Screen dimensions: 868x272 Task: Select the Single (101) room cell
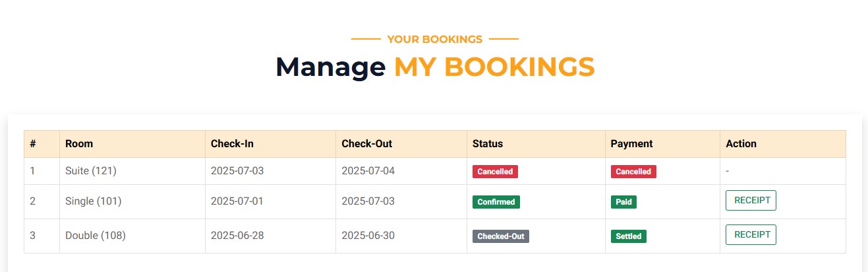93,201
